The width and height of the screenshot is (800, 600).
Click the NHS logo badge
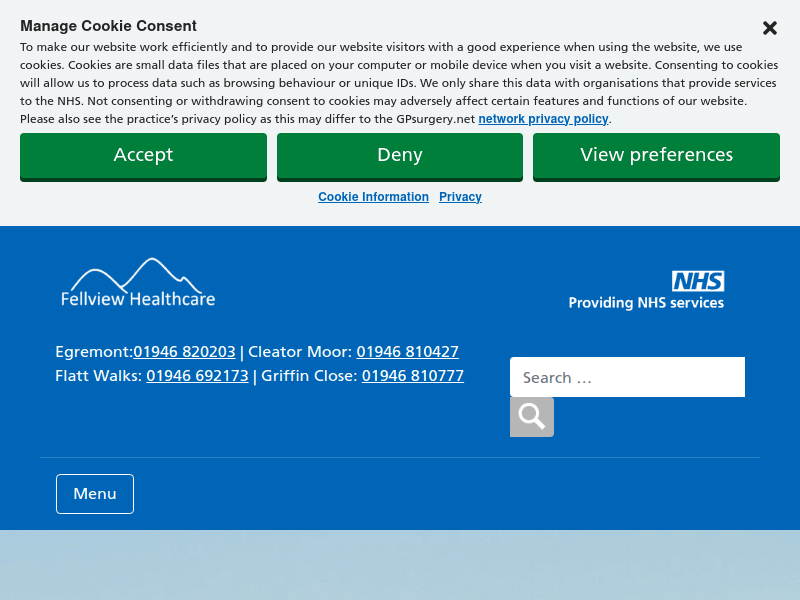coord(697,281)
